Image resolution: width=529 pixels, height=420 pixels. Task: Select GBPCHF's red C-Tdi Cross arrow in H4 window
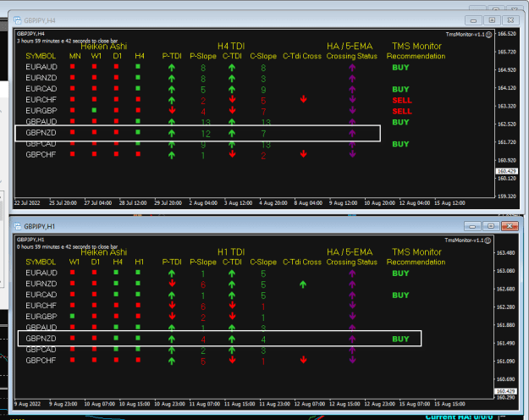pos(303,154)
